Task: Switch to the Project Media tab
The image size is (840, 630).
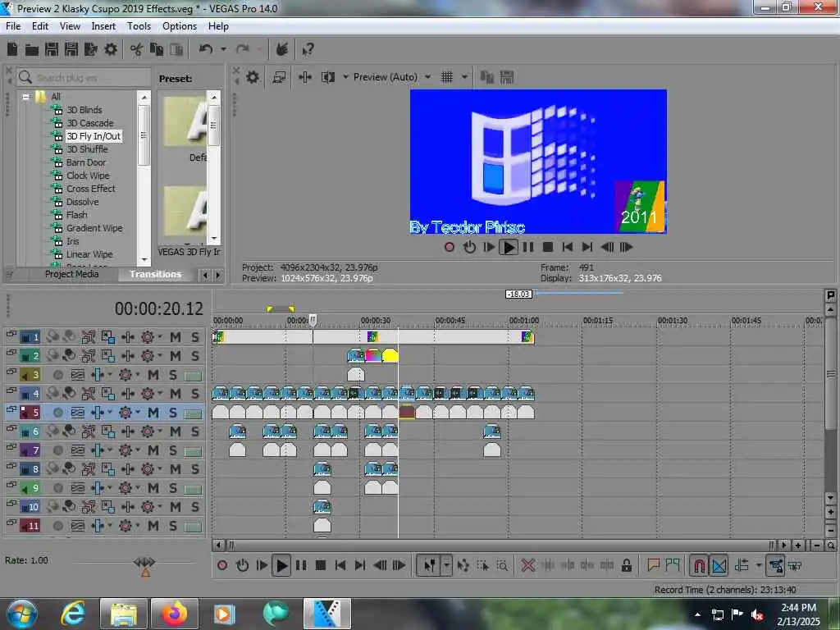Action: pos(72,274)
